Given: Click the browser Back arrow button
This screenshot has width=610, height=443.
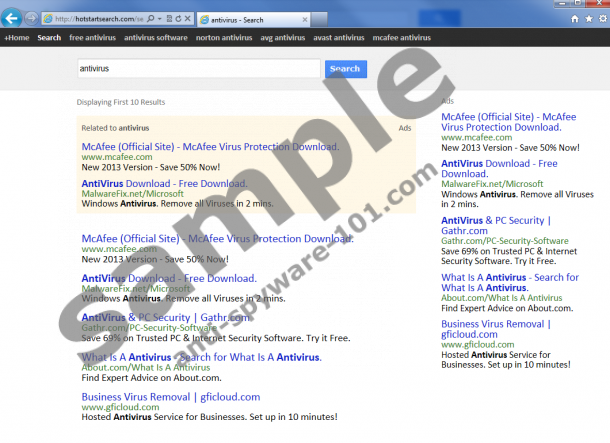Looking at the screenshot, I should (12, 18).
